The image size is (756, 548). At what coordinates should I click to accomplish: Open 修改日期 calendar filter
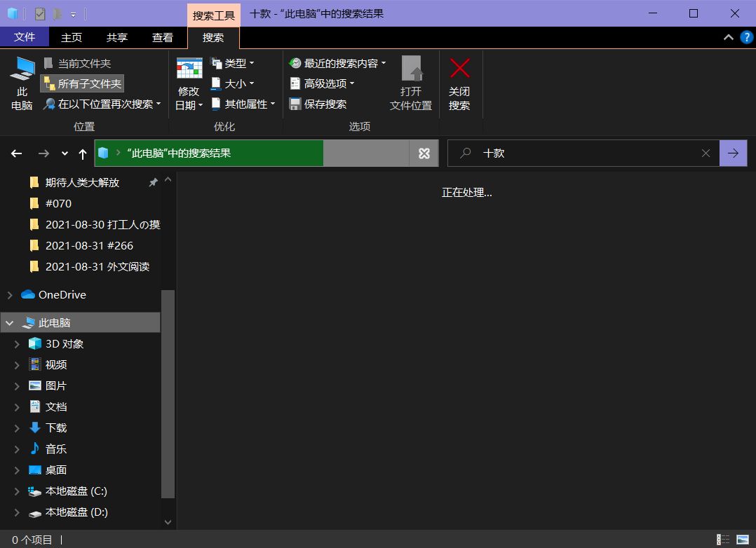(x=189, y=84)
